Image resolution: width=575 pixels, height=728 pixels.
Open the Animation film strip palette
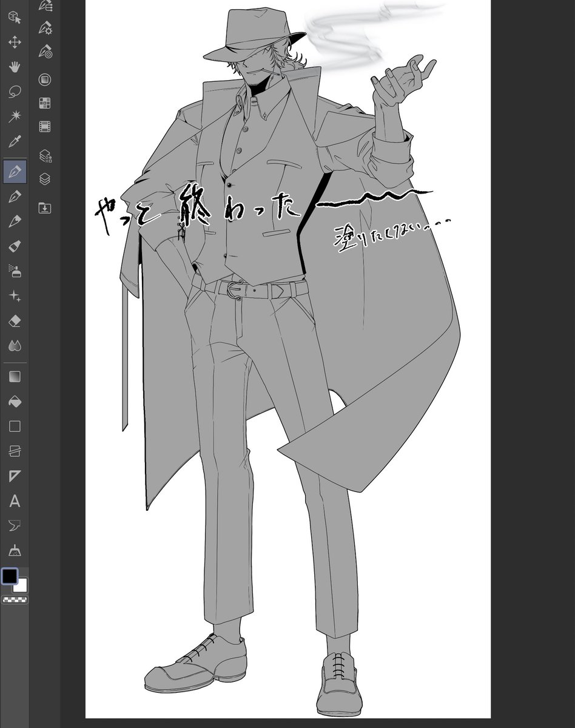coord(45,127)
